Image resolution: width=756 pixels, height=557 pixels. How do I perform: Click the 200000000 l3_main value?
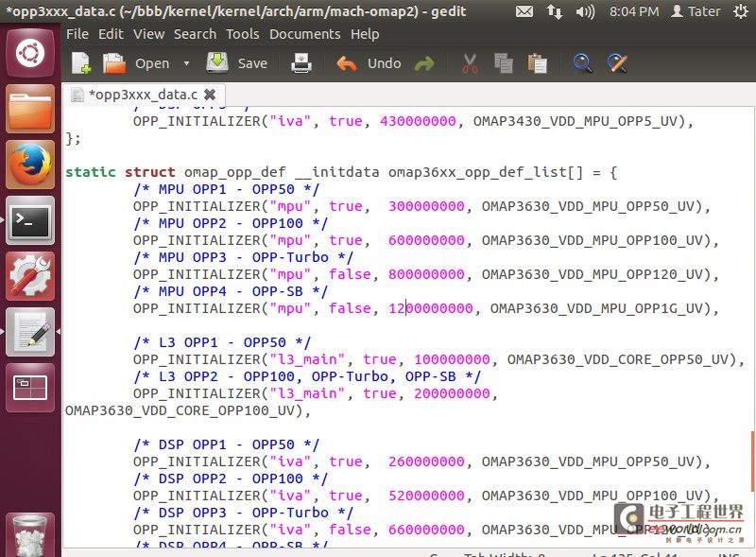pyautogui.click(x=452, y=393)
